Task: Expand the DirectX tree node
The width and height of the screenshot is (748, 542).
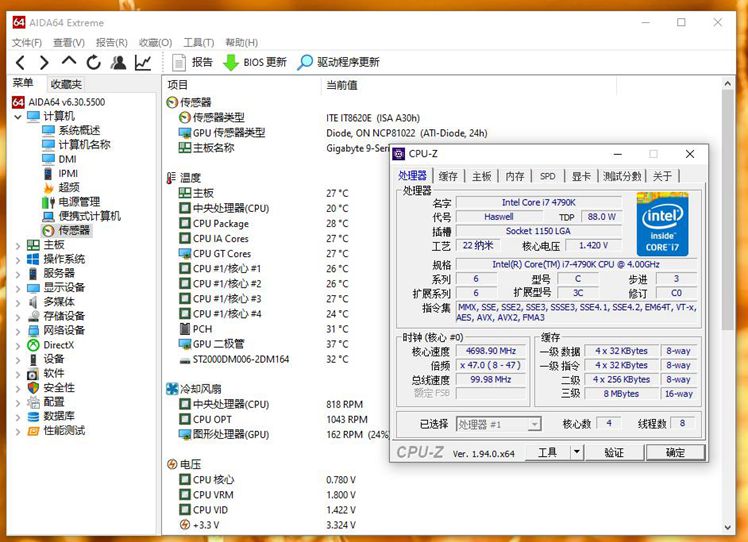Action: (18, 345)
